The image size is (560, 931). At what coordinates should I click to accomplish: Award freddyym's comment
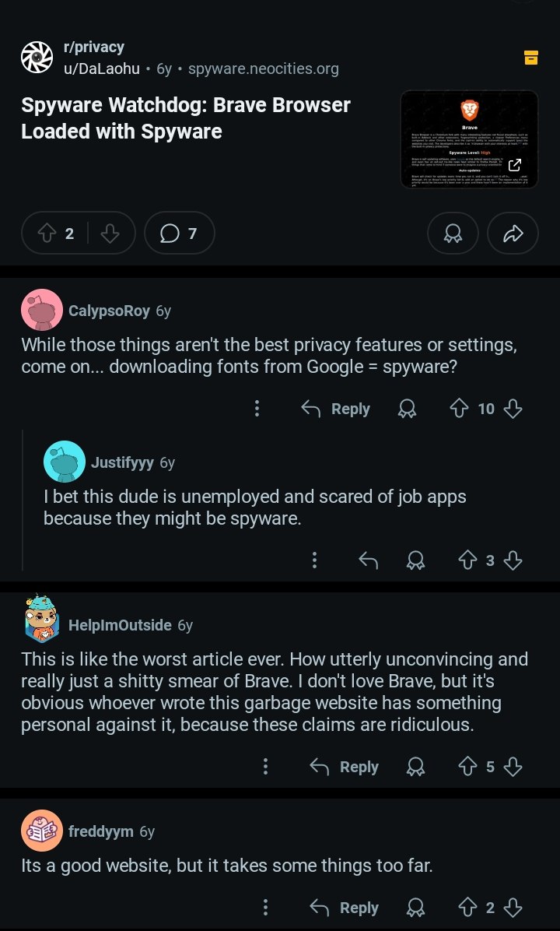coord(416,908)
